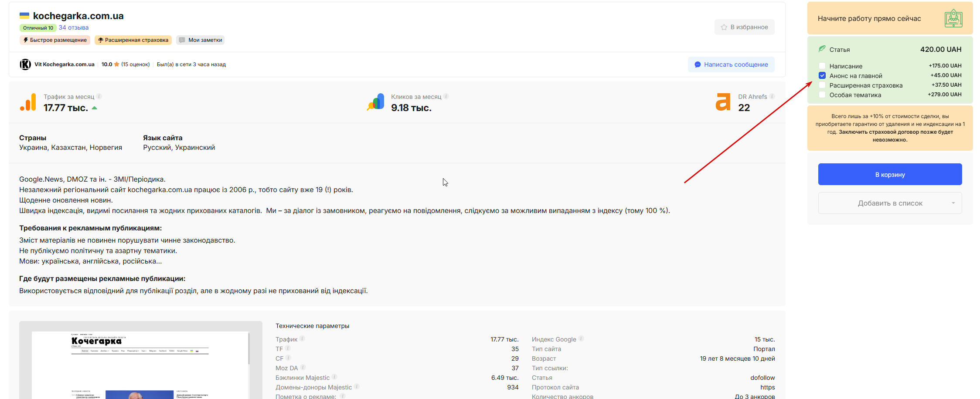The image size is (980, 399).
Task: Click the Украина, Казахстан, Норвегия countries text
Action: (71, 148)
